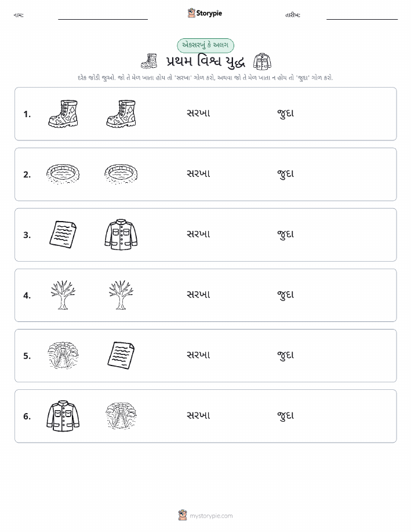Click the date (તારીખ) blank line field
Viewport: 411px width, 532px height.
coord(362,16)
